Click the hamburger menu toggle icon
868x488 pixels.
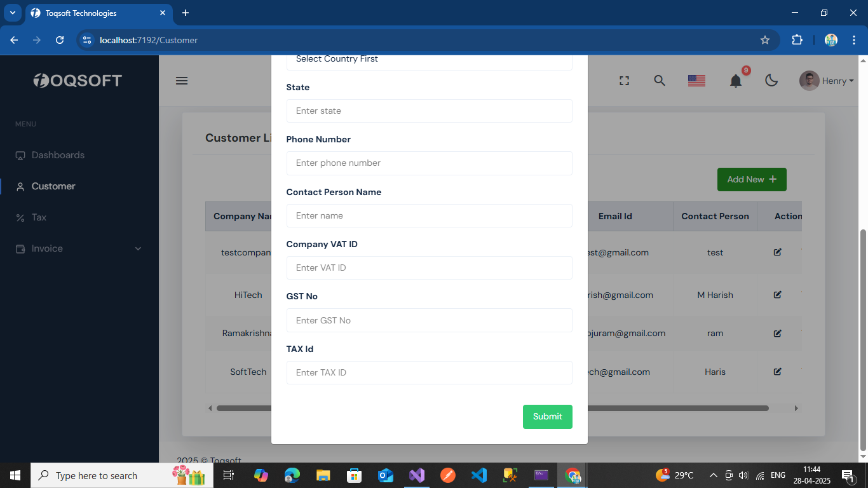point(182,81)
